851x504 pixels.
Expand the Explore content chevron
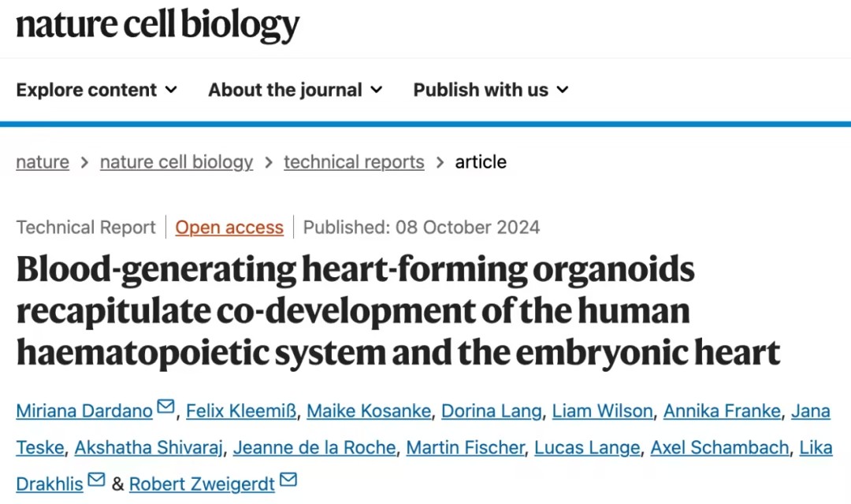171,90
